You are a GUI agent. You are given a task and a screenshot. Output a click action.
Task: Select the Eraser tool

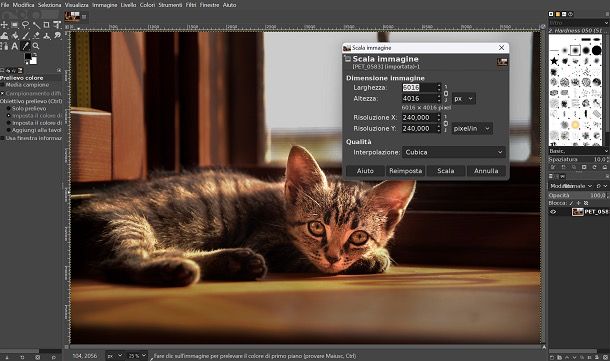(x=36, y=35)
